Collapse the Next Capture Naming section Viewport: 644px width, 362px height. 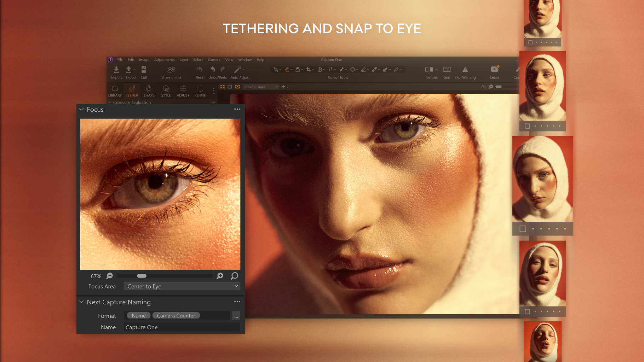point(81,302)
